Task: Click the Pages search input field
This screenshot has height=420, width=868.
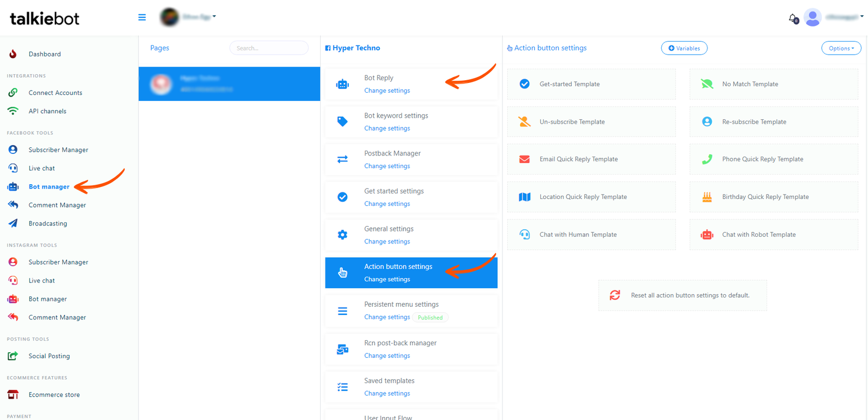Action: tap(269, 48)
